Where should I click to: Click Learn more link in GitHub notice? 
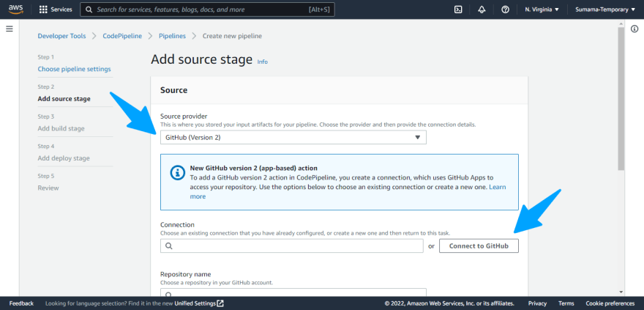coord(498,187)
